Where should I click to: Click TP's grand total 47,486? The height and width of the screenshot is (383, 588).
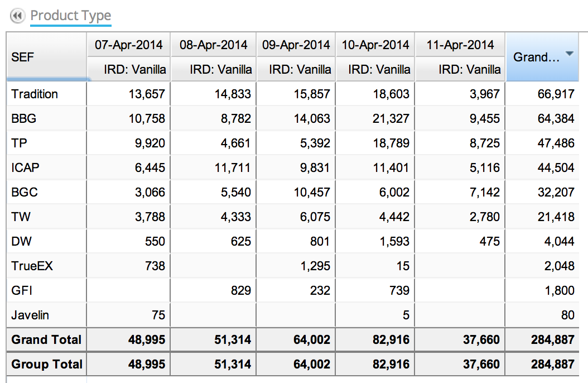556,143
